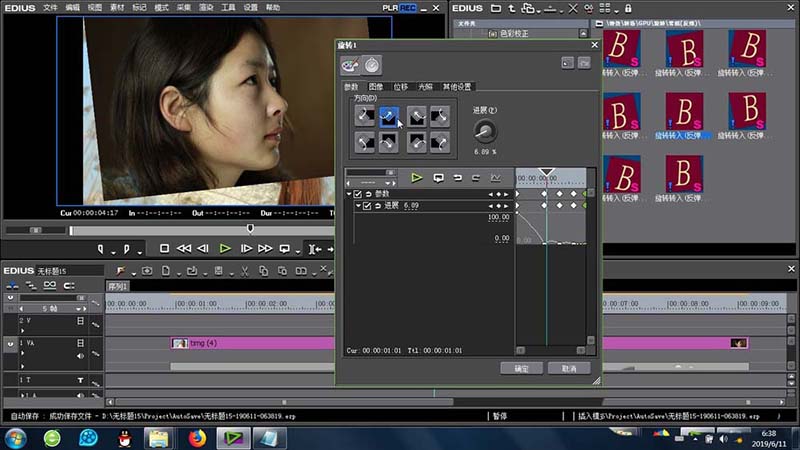Click the save floppy icon in timeline toolbar
The height and width of the screenshot is (450, 800).
[x=218, y=271]
